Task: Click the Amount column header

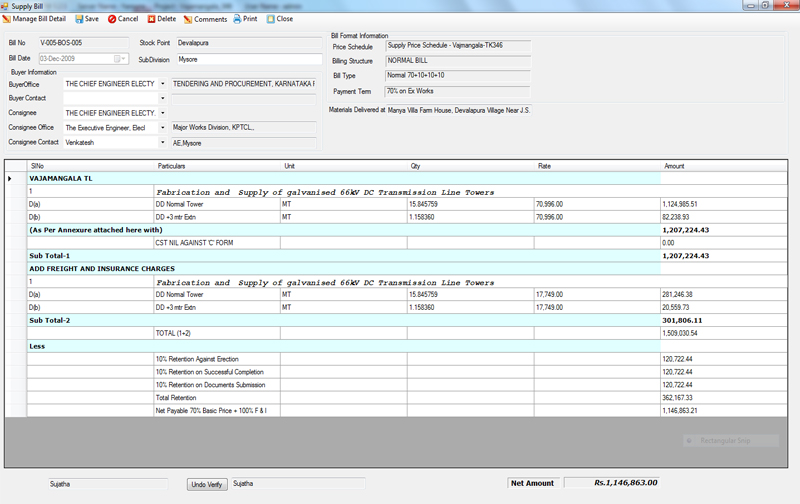Action: [x=722, y=165]
